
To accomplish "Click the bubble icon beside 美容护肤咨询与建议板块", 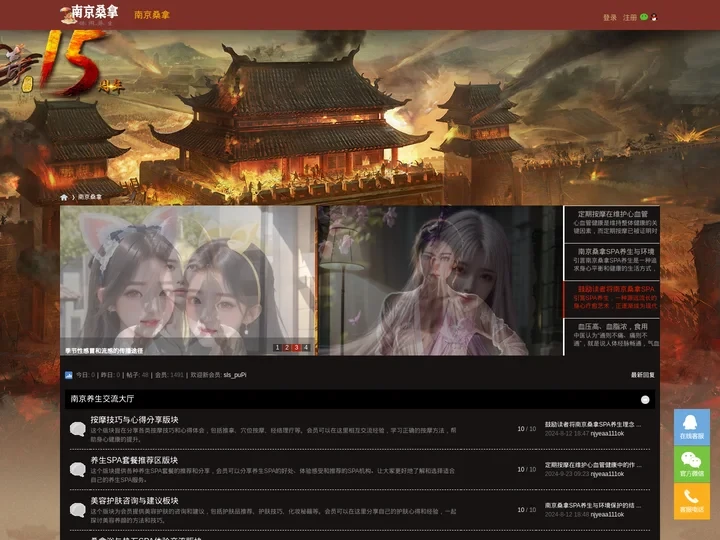I will pyautogui.click(x=78, y=510).
